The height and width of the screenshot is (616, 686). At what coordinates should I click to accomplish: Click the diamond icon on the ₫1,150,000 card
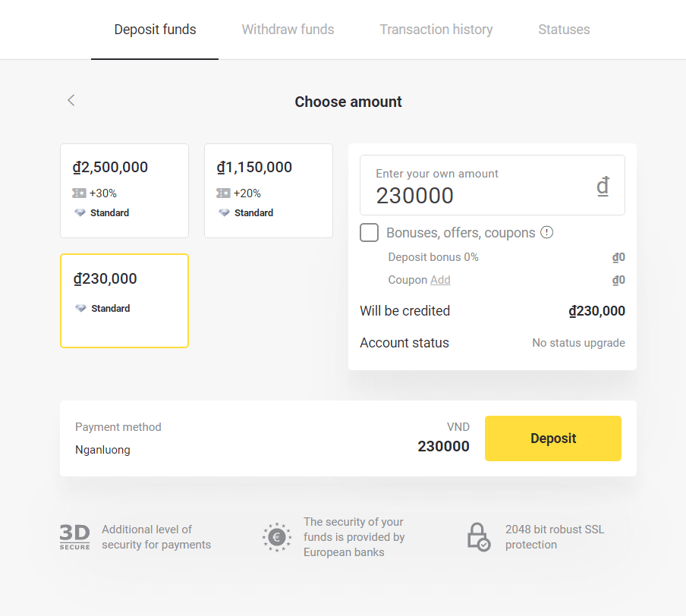point(223,212)
